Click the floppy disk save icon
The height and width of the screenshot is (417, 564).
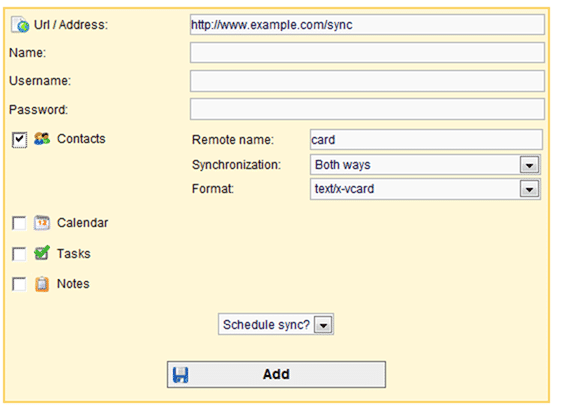click(x=181, y=375)
